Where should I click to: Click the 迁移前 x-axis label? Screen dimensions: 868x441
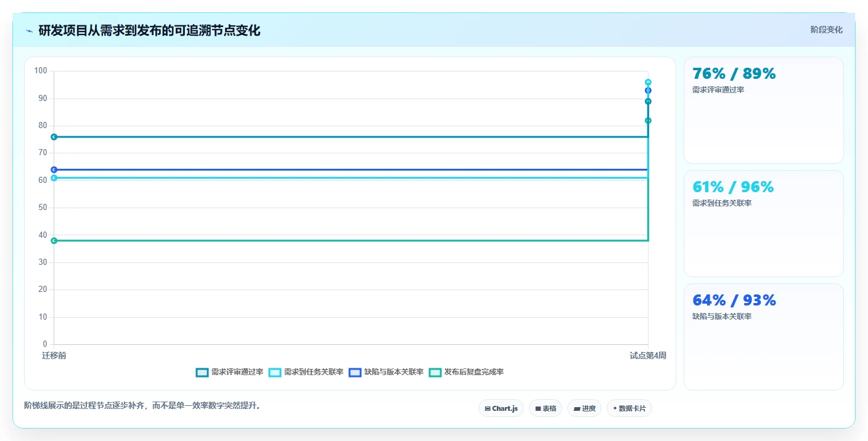[54, 356]
